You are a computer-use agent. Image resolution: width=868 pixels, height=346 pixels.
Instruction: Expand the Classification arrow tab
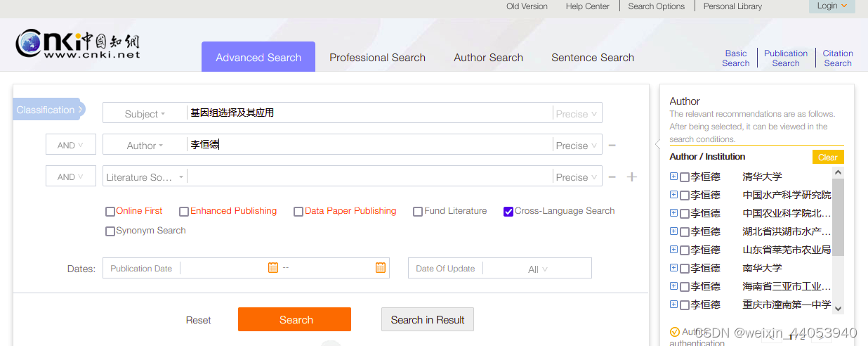[48, 110]
